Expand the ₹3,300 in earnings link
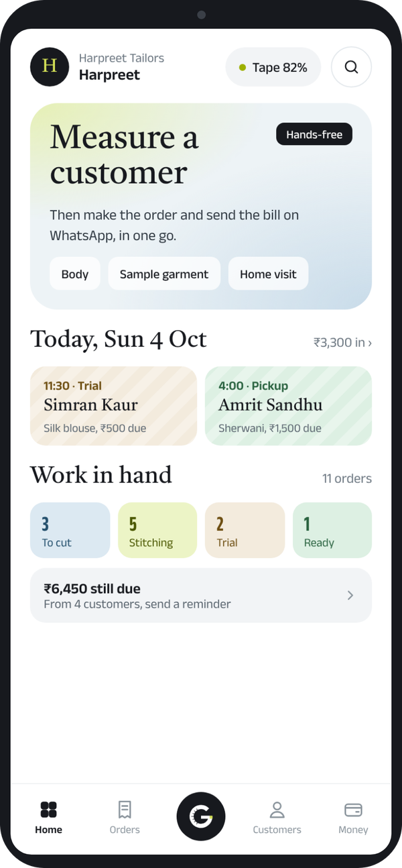Screen dimensions: 402x868 [x=342, y=342]
